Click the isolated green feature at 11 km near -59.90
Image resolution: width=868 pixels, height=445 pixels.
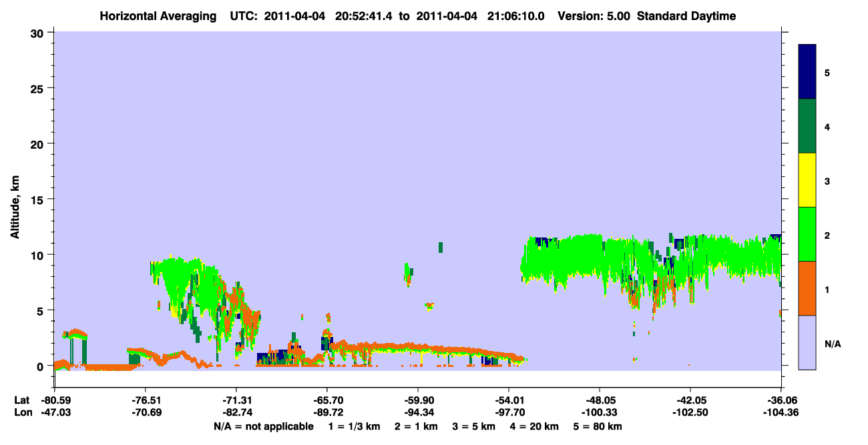441,247
